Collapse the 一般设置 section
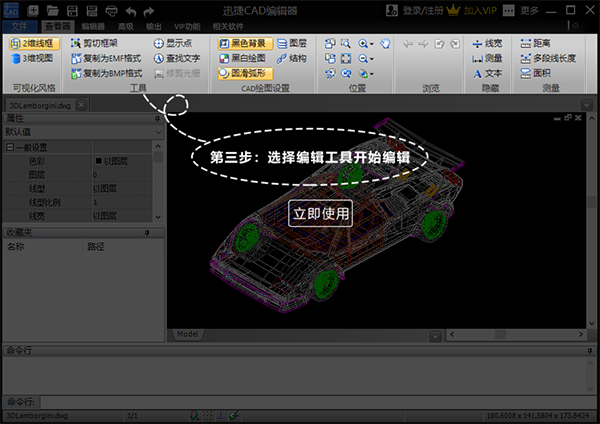Screen dimensions: 600x424 [10, 147]
